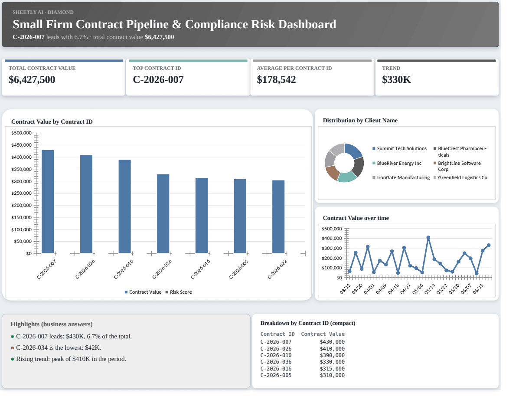Click the Highlights (business answers) heading
This screenshot has width=532, height=400.
point(52,324)
